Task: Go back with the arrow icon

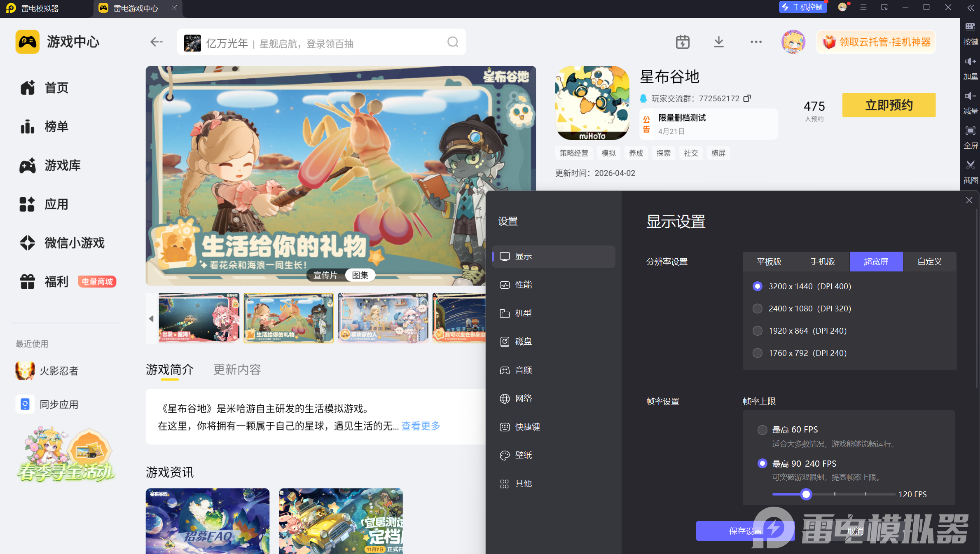Action: pos(156,42)
